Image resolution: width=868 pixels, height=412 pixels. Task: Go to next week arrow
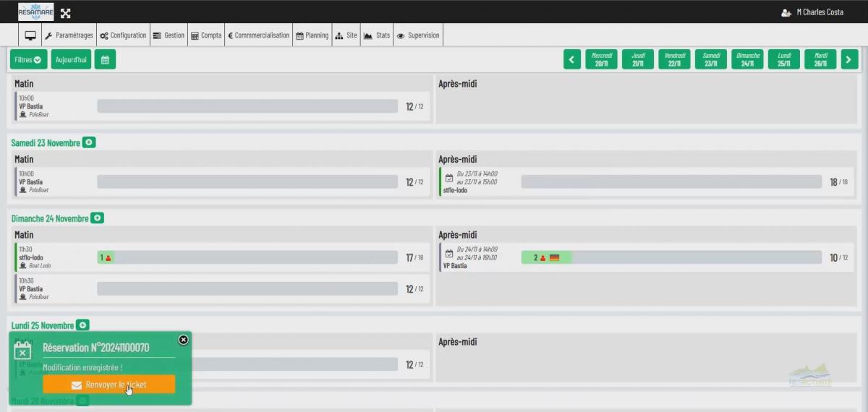pos(849,59)
